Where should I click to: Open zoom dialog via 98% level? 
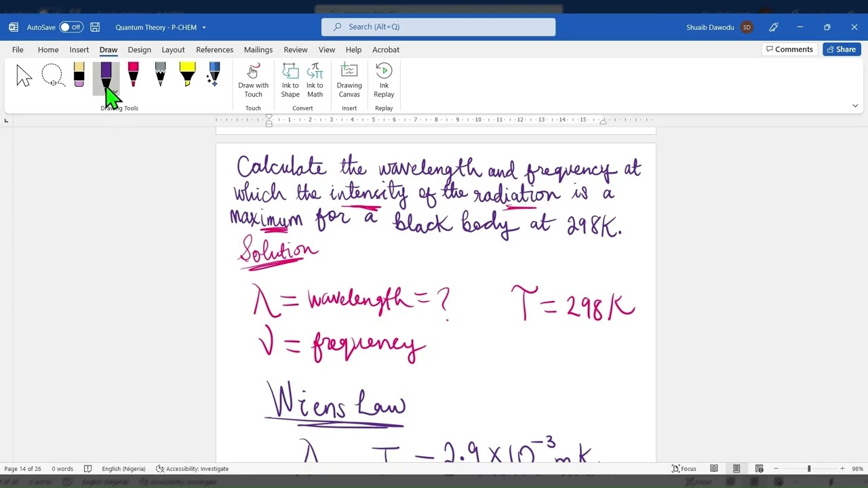tap(857, 469)
